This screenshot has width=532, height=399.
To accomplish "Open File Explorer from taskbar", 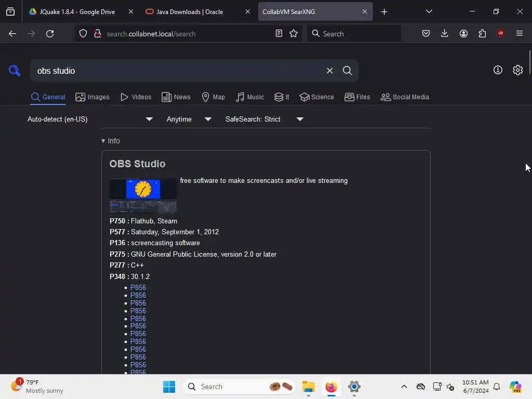I will [309, 387].
